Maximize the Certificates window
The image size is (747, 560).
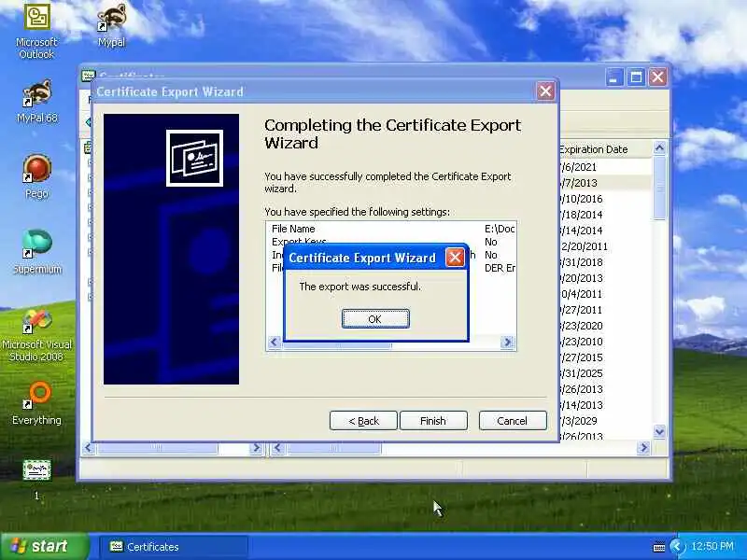[x=636, y=77]
